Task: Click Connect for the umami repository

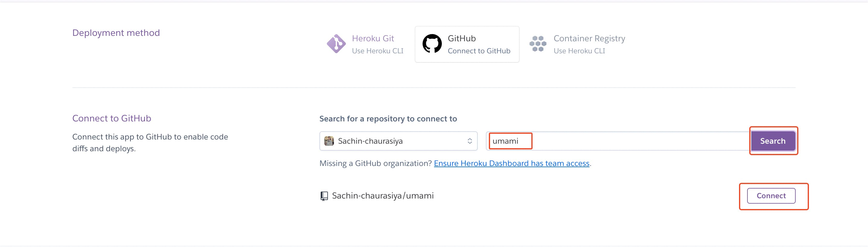Action: click(771, 196)
